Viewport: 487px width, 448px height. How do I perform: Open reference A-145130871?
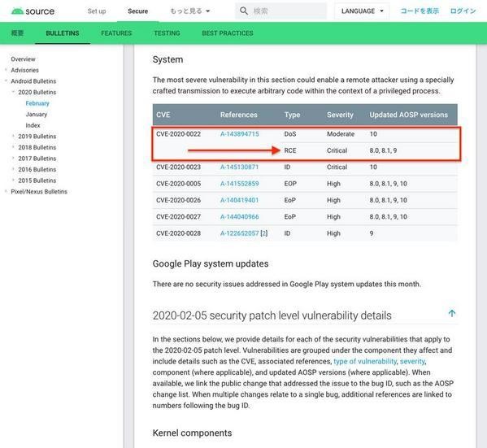(239, 167)
